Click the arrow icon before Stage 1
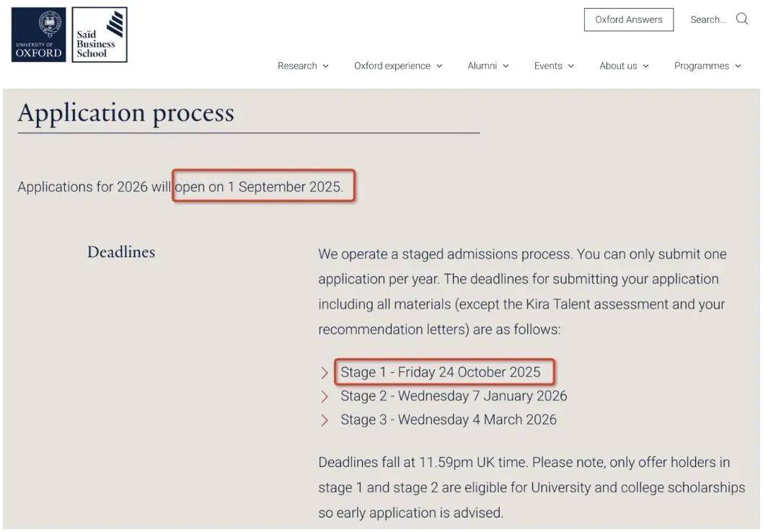This screenshot has height=532, width=763. coord(324,372)
